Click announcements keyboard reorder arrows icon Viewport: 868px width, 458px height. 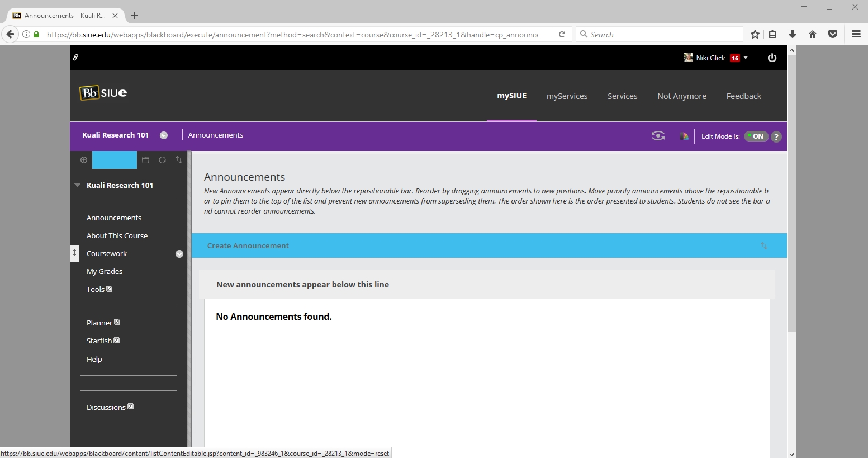[763, 246]
